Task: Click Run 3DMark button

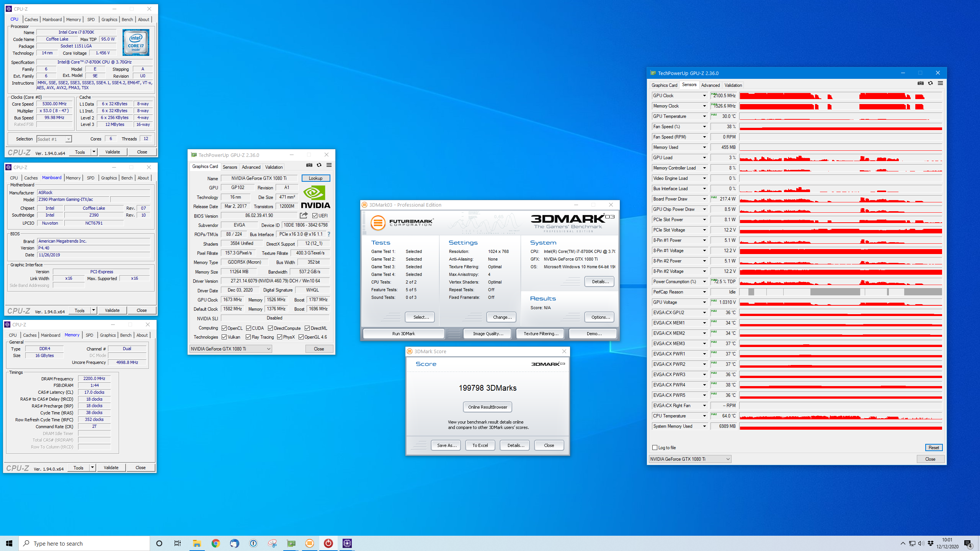Action: 403,334
